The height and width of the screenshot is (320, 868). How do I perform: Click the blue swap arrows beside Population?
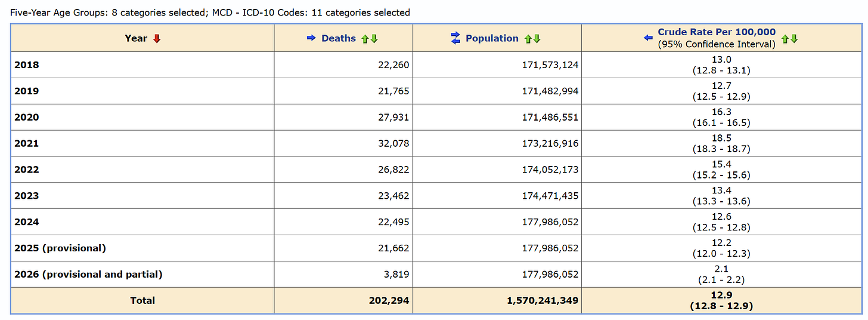(x=455, y=38)
